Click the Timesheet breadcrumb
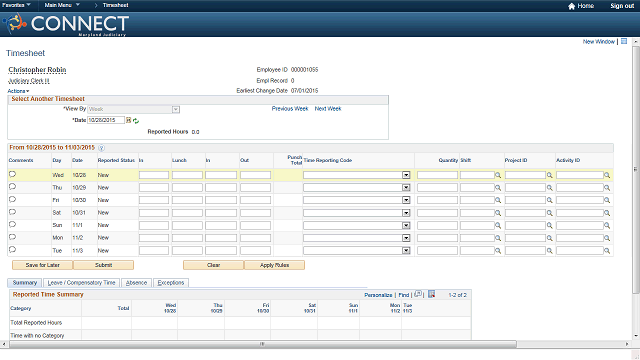 click(x=116, y=5)
